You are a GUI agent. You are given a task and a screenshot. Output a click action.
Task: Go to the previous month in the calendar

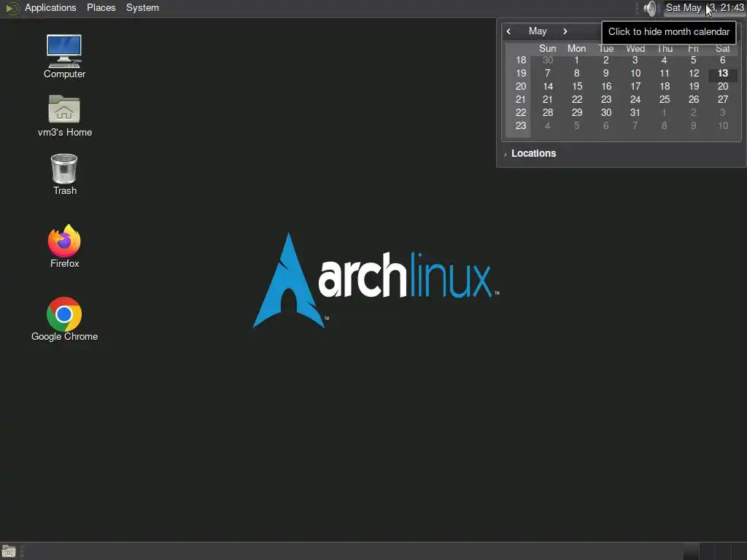(508, 31)
